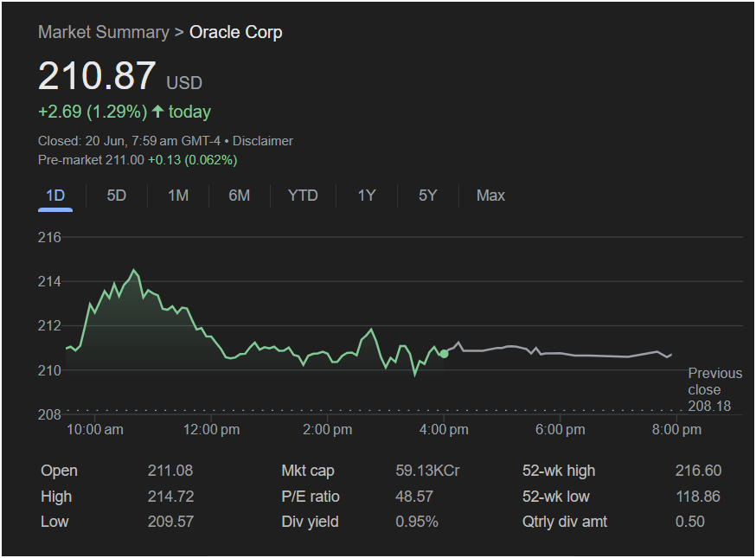This screenshot has width=756, height=558.
Task: Click the High value 214.72
Action: [x=170, y=497]
